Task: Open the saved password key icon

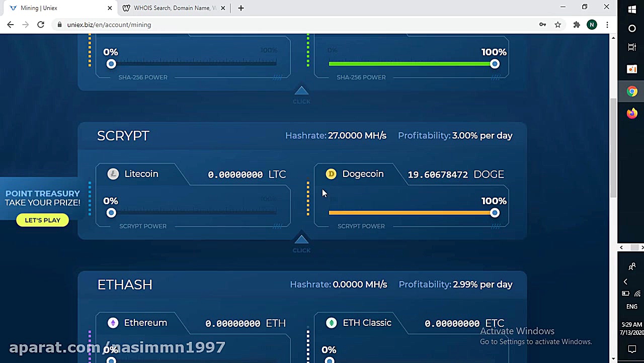Action: pos(542,25)
